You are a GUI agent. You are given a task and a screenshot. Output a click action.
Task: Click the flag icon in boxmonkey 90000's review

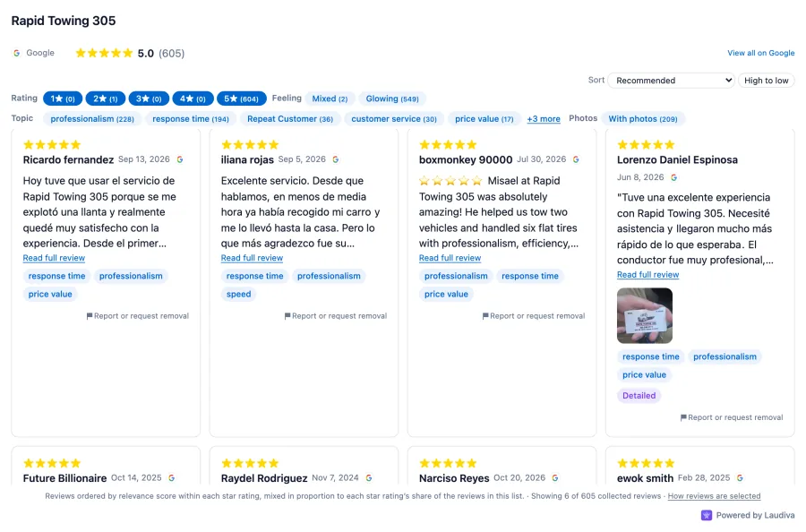pyautogui.click(x=485, y=316)
